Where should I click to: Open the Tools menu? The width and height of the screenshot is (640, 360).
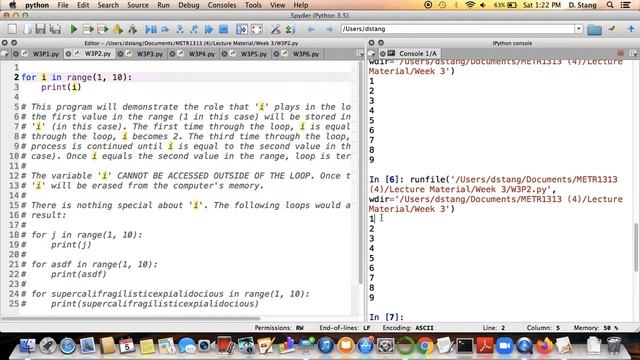tap(253, 5)
